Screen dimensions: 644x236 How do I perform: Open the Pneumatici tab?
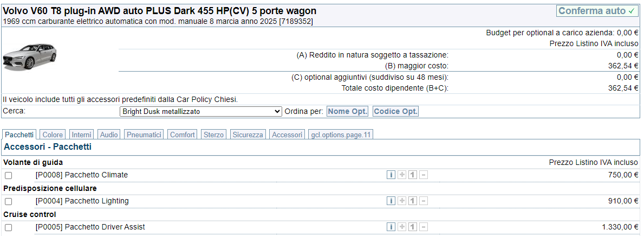tap(144, 135)
